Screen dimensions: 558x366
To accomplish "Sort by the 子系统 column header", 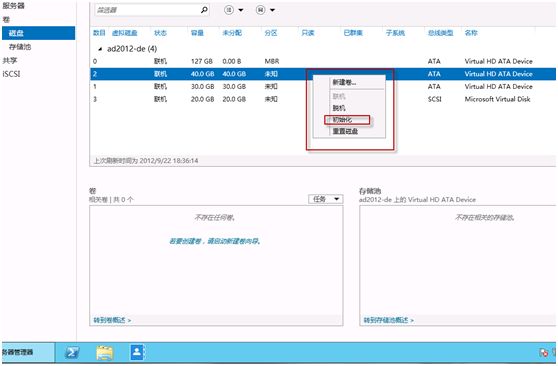I will point(395,33).
